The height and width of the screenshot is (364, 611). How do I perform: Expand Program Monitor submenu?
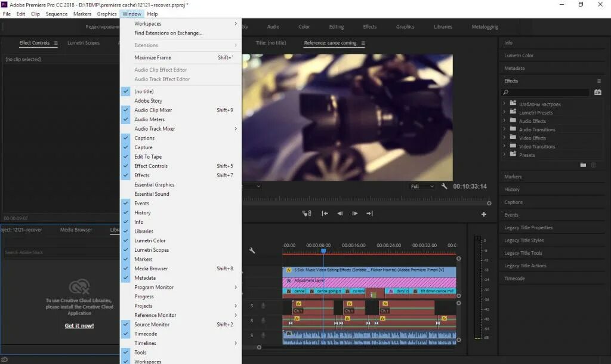click(181, 287)
